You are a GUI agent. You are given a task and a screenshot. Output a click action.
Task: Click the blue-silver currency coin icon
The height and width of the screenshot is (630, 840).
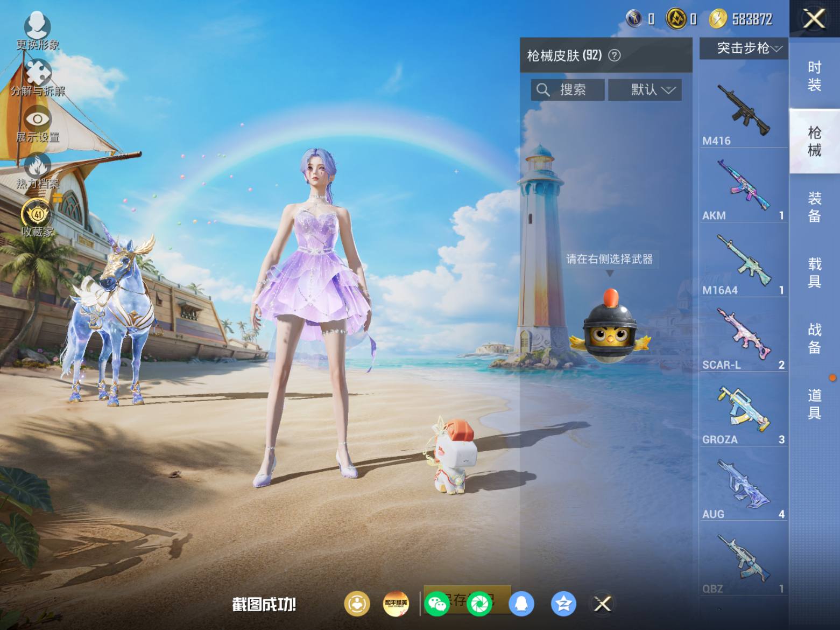(x=634, y=19)
